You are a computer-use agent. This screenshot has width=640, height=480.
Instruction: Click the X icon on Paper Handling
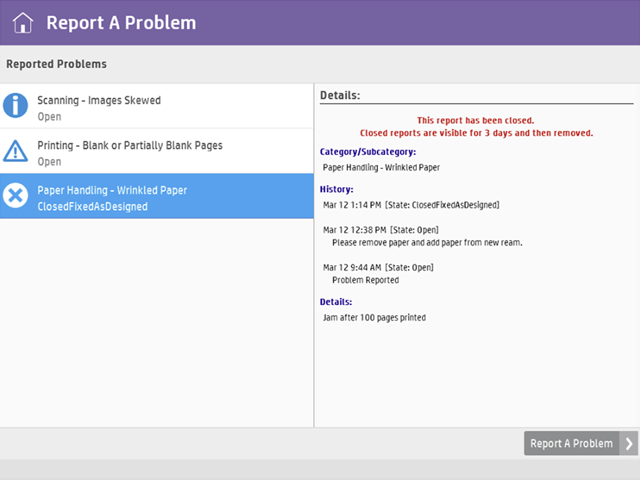pyautogui.click(x=16, y=196)
